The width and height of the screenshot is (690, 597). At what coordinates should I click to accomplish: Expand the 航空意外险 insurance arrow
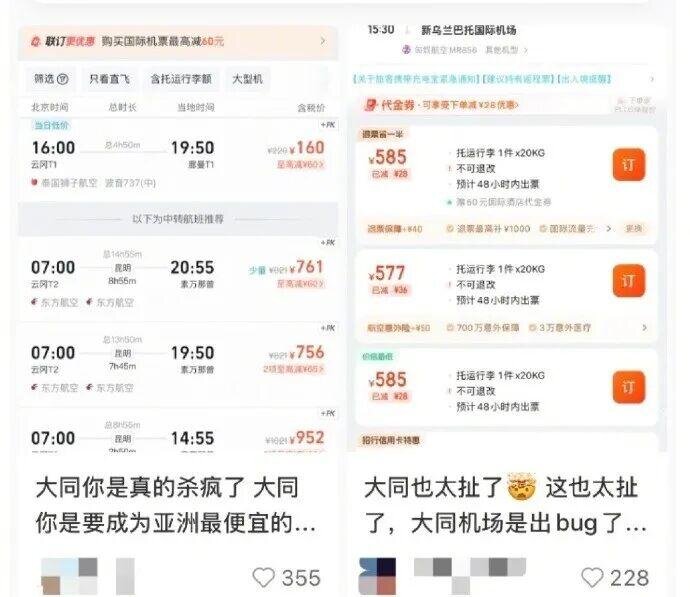point(644,328)
